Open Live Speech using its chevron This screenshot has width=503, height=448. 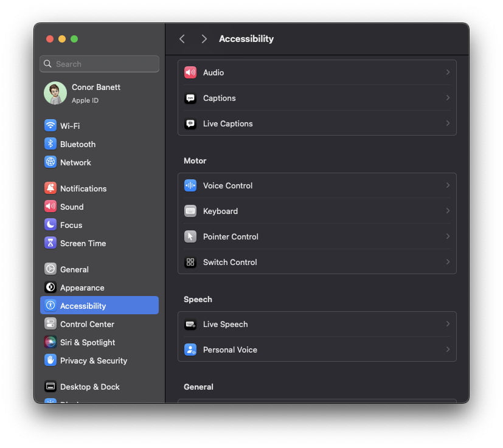coord(448,324)
